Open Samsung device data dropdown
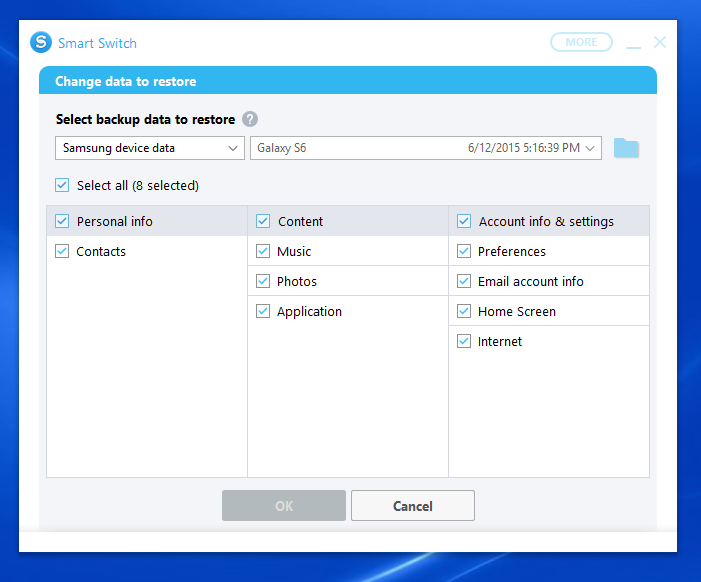This screenshot has width=701, height=582. click(150, 148)
